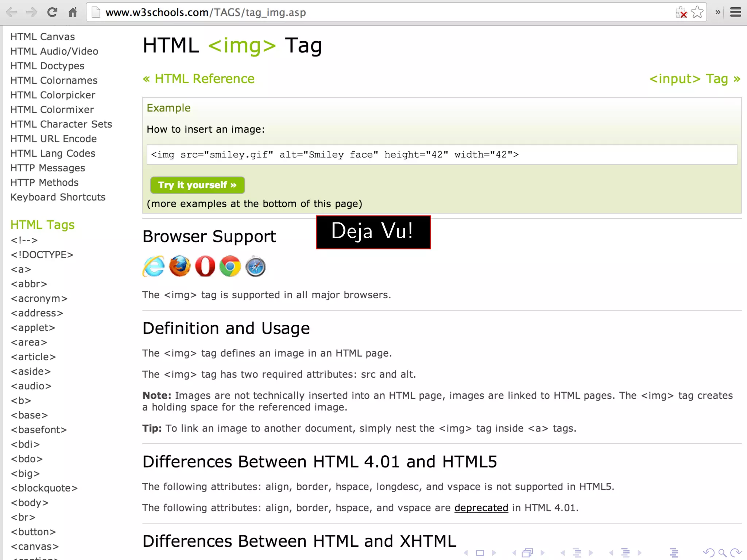This screenshot has height=560, width=747.
Task: Click the browser reload icon
Action: [52, 12]
